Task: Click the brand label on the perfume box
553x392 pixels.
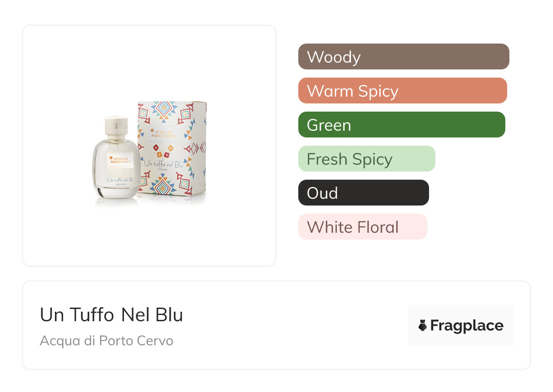Action: pos(163,133)
